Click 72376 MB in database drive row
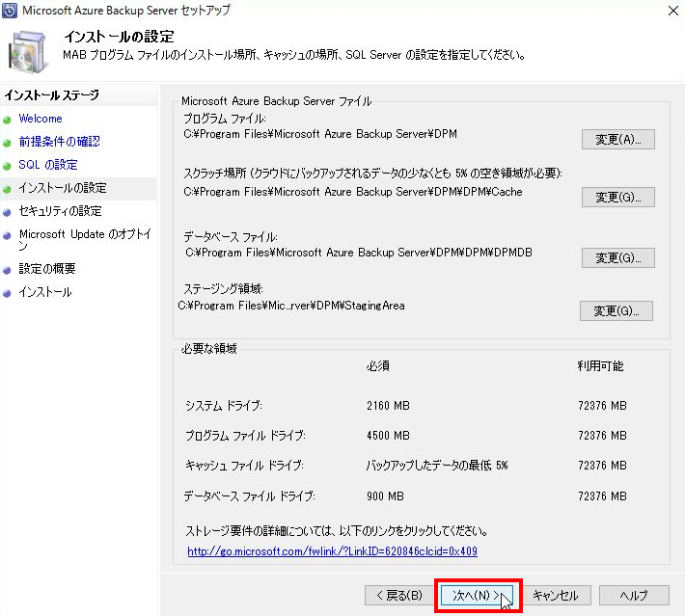The width and height of the screenshot is (685, 616). point(602,495)
